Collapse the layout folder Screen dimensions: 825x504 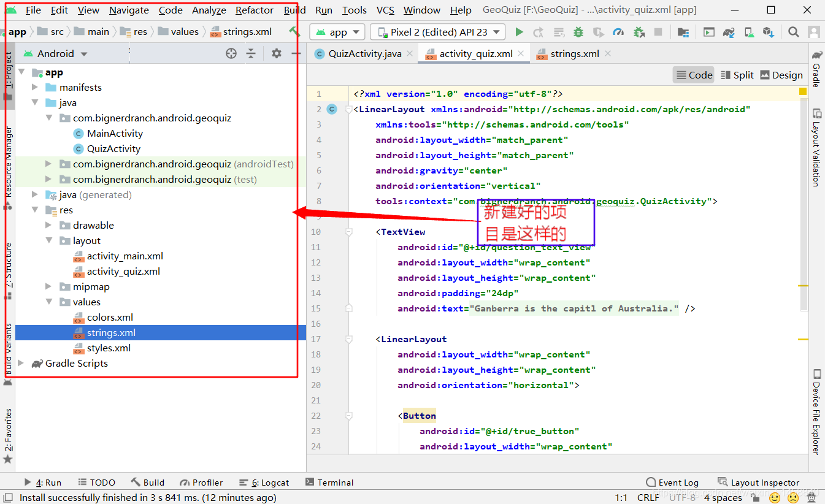coord(48,240)
